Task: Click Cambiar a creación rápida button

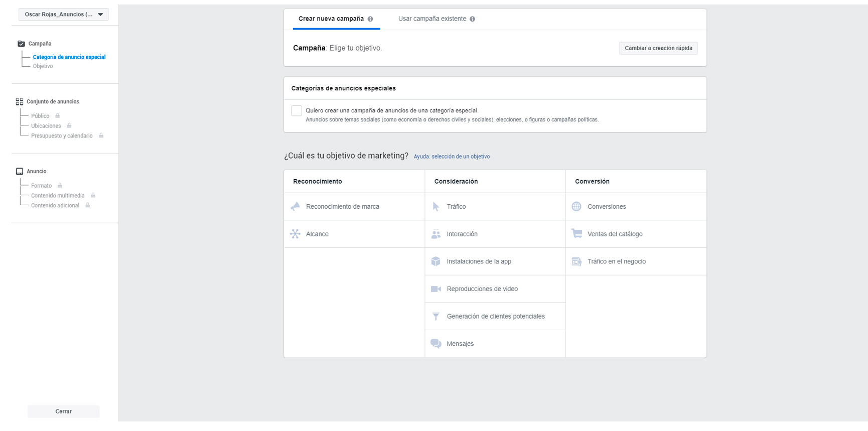Action: click(658, 48)
